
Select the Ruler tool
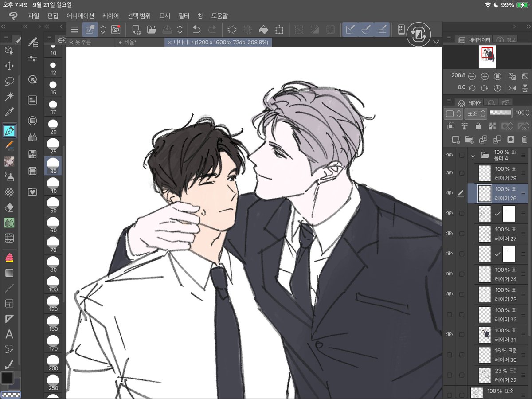(x=9, y=319)
